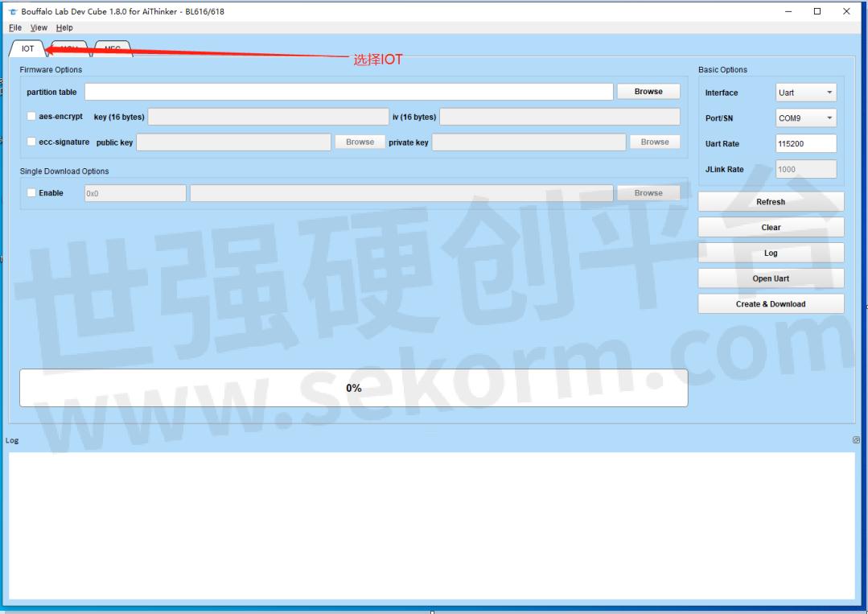Enable Single Download Options
The height and width of the screenshot is (614, 868).
click(31, 192)
